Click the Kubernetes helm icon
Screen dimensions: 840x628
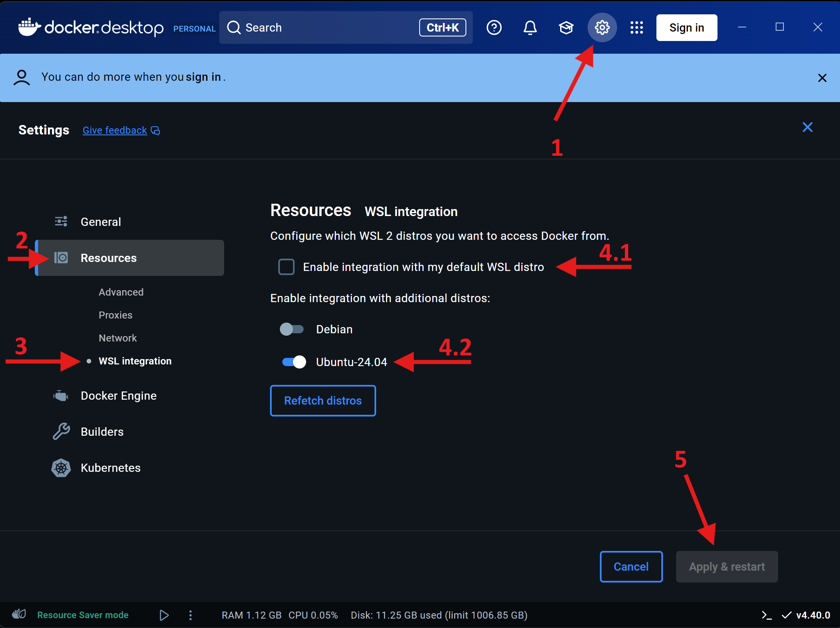click(x=61, y=468)
